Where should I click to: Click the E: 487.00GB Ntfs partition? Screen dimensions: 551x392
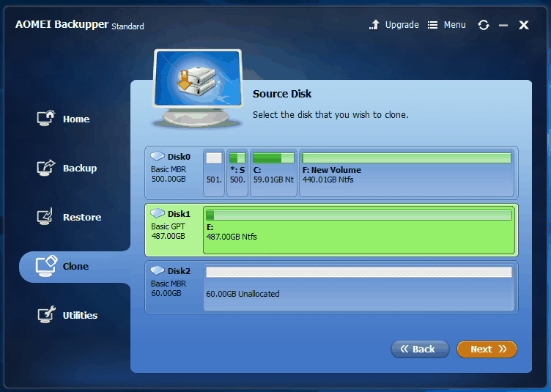359,230
